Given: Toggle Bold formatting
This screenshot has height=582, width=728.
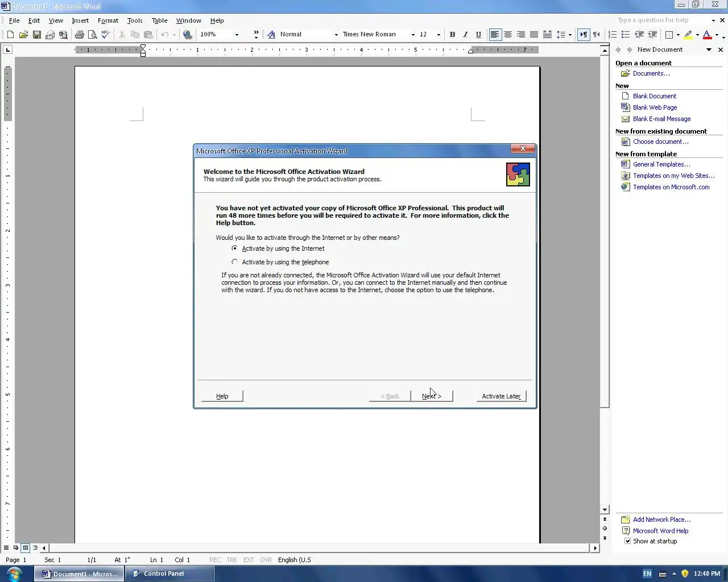Looking at the screenshot, I should click(452, 35).
